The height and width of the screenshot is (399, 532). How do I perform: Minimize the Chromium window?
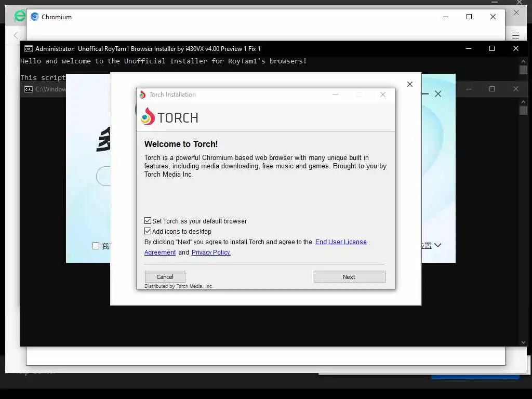point(446,17)
